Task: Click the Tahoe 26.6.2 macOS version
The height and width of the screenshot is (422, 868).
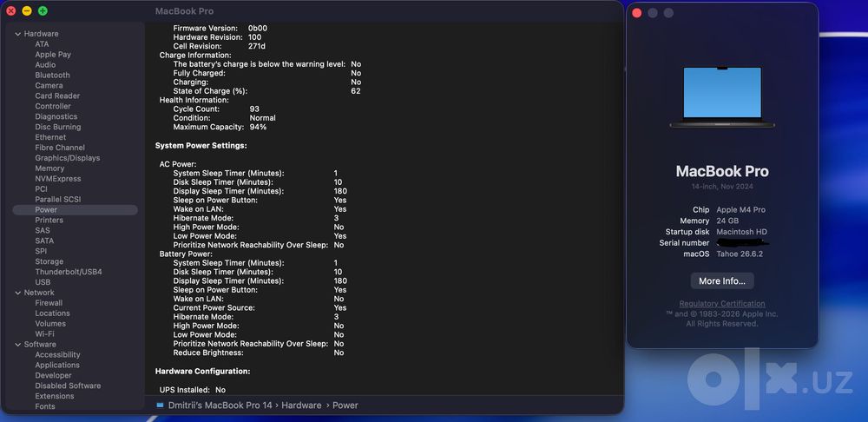Action: click(x=740, y=254)
